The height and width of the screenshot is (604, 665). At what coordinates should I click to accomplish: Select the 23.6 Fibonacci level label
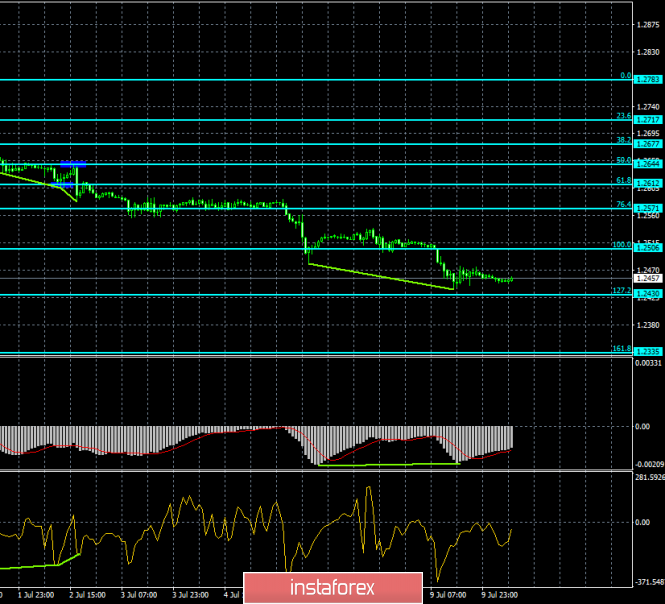tap(623, 115)
